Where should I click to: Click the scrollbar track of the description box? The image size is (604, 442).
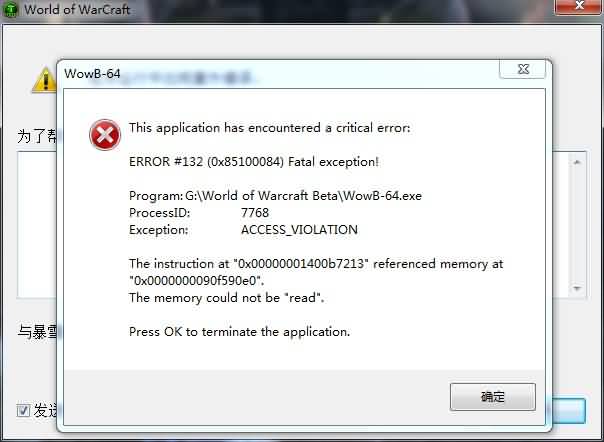[577, 225]
